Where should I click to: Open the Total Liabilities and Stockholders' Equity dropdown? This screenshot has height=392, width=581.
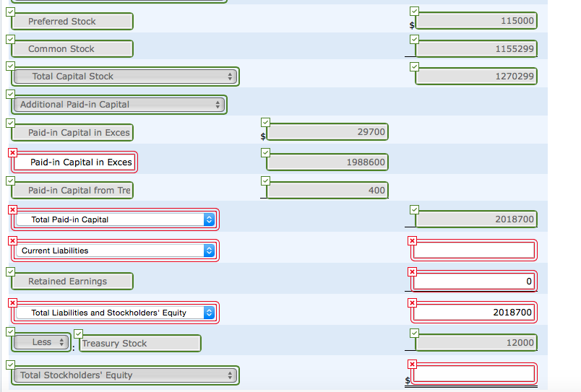point(115,313)
